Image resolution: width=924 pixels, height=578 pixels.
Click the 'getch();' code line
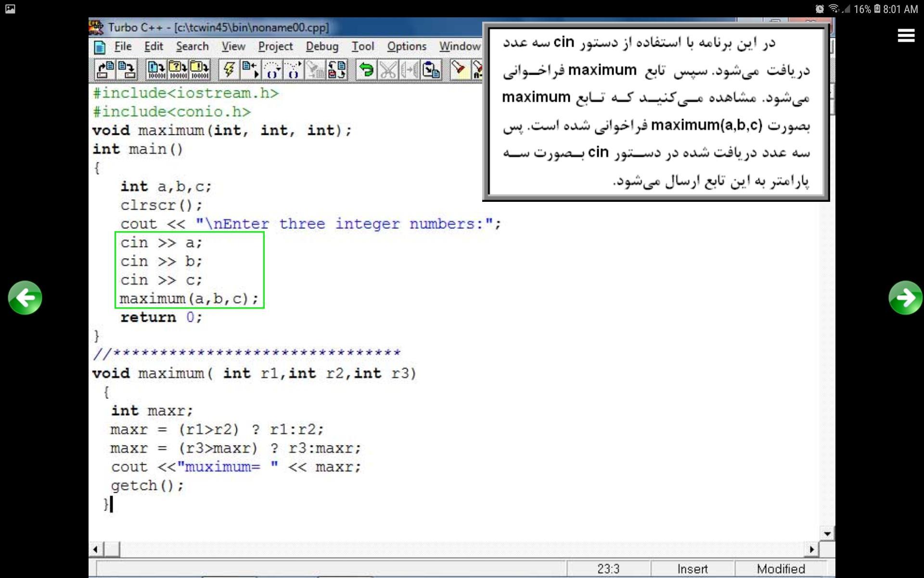coord(147,486)
